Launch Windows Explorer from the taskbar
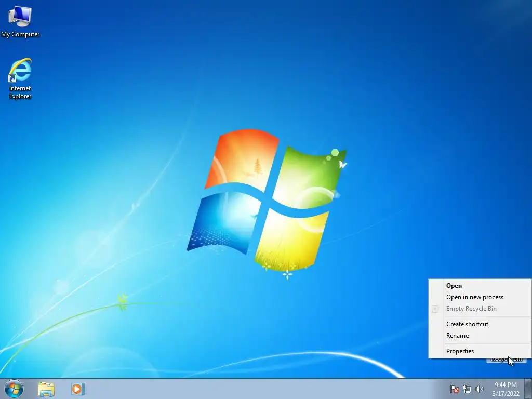The width and height of the screenshot is (532, 399). [x=46, y=389]
